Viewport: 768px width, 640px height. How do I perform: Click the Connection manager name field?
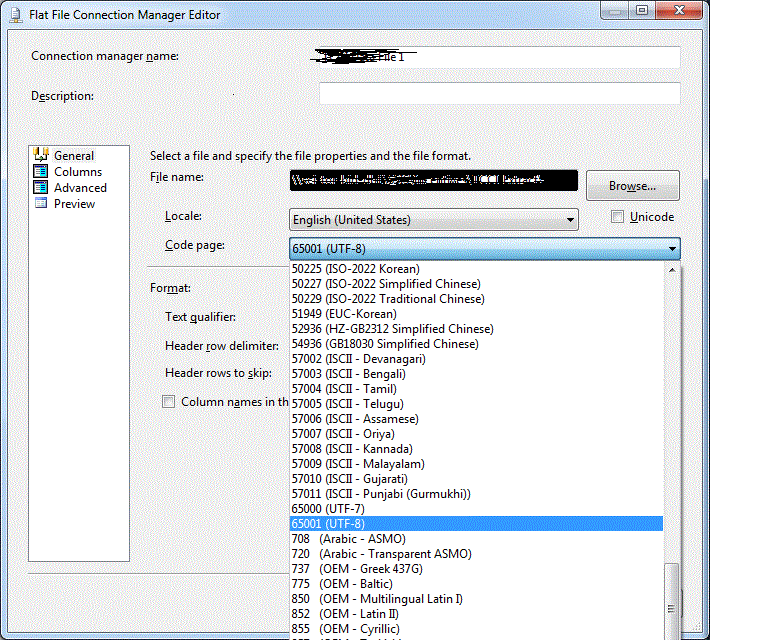tap(500, 57)
